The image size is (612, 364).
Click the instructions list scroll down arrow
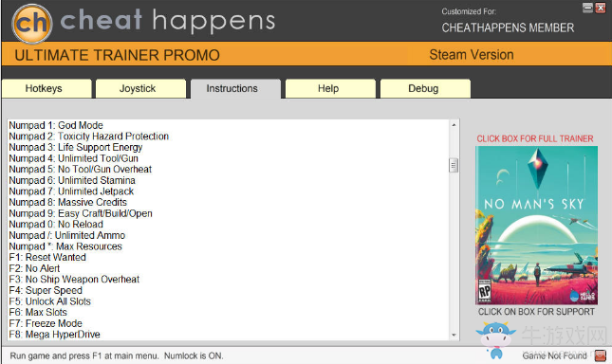coord(454,335)
